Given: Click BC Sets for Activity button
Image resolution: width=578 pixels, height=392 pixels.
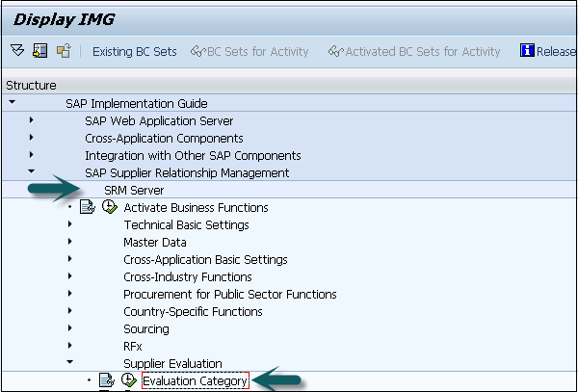Looking at the screenshot, I should coord(250,51).
